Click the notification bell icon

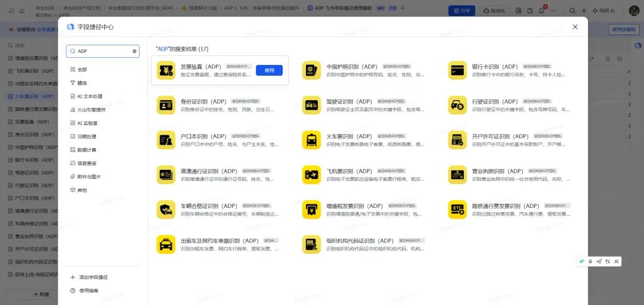tap(541, 11)
